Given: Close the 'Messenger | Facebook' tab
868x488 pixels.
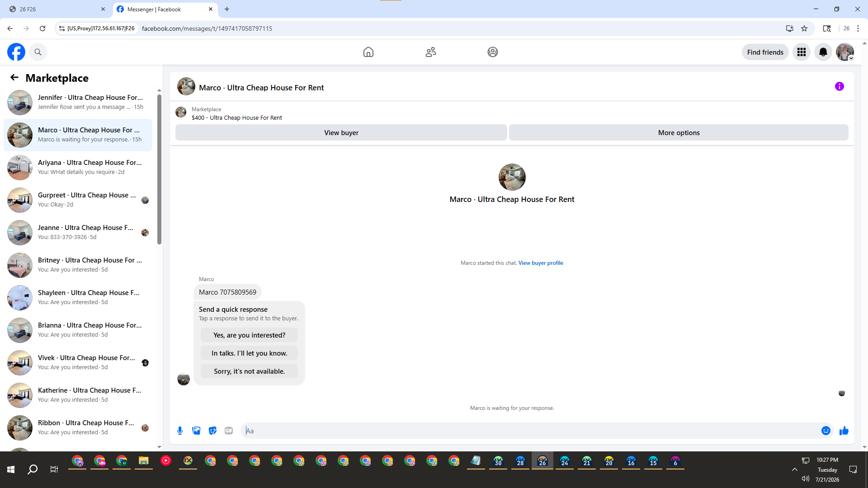Looking at the screenshot, I should click(211, 9).
